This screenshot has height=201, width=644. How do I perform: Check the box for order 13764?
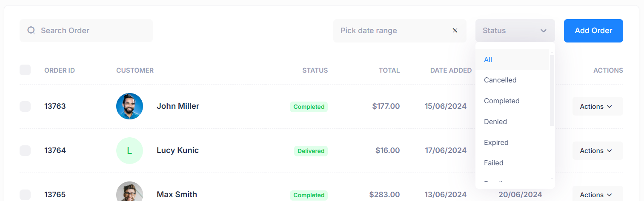point(25,150)
